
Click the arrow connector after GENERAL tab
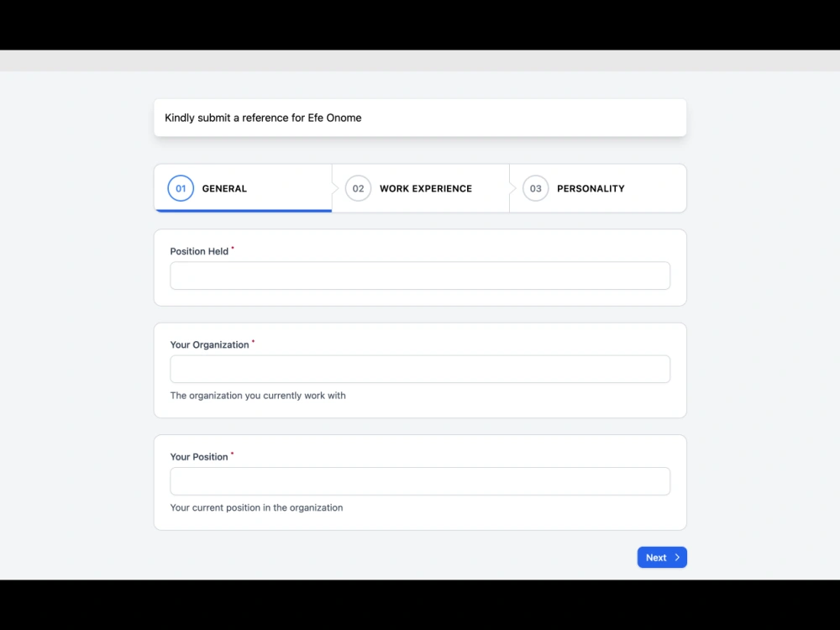coord(334,188)
